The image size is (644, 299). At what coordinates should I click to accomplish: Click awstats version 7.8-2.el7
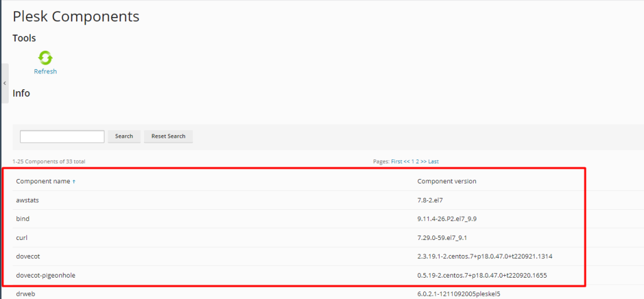430,200
